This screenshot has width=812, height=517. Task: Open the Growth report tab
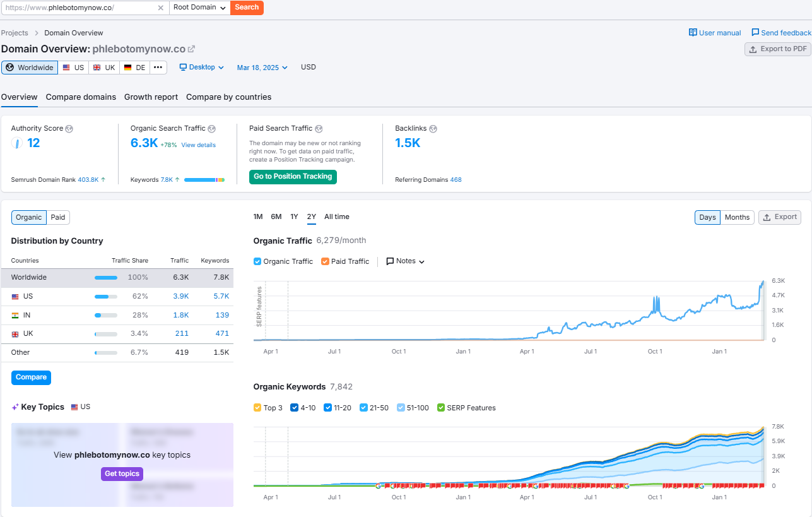tap(151, 97)
